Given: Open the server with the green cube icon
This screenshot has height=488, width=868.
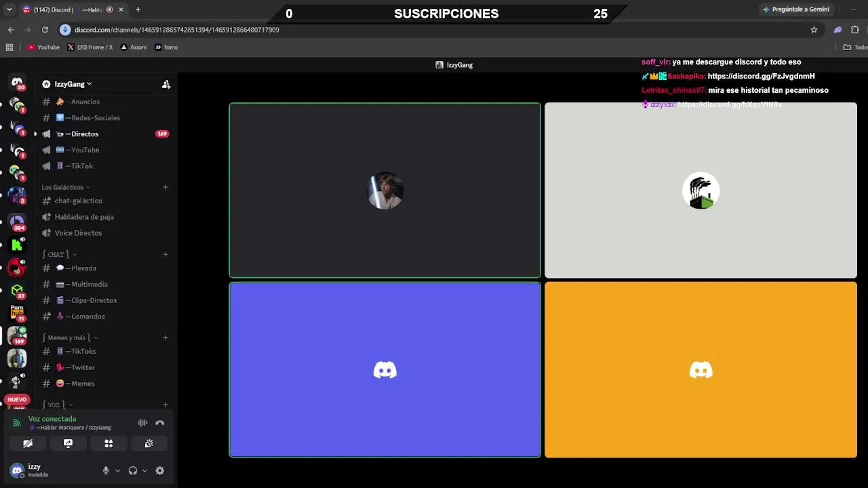Looking at the screenshot, I should [x=17, y=291].
